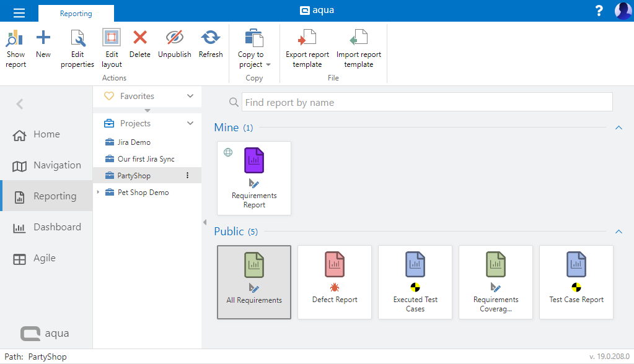This screenshot has width=634, height=364.
Task: Collapse the Favorites section
Action: [190, 96]
